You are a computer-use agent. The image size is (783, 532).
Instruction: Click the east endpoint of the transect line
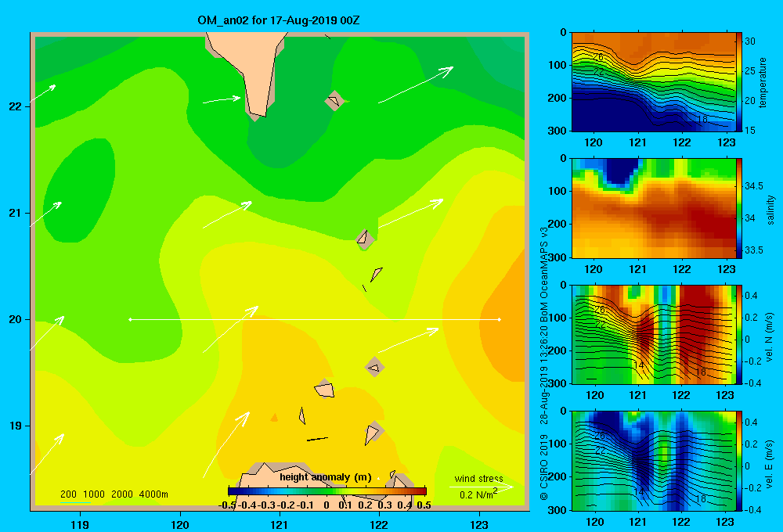click(500, 319)
